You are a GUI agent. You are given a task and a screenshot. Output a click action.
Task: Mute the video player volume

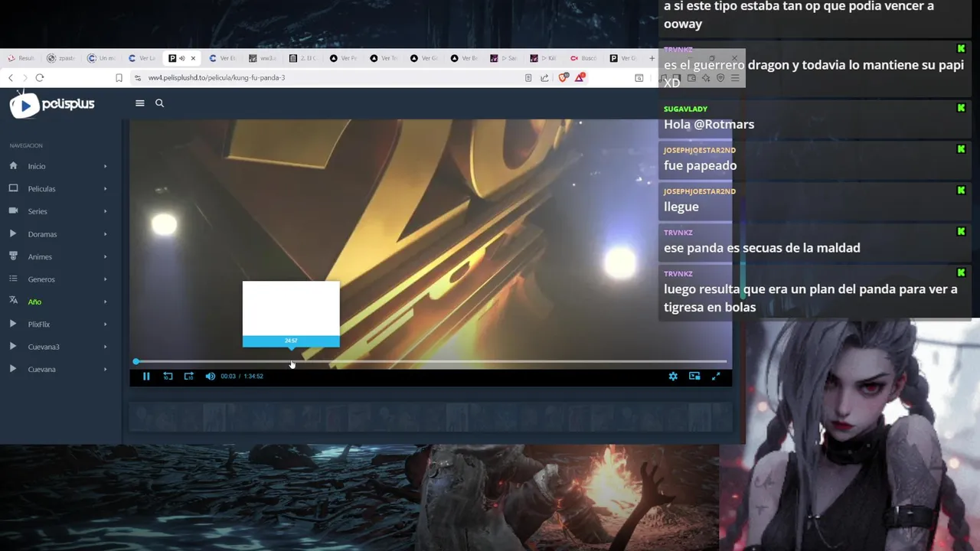tap(210, 376)
